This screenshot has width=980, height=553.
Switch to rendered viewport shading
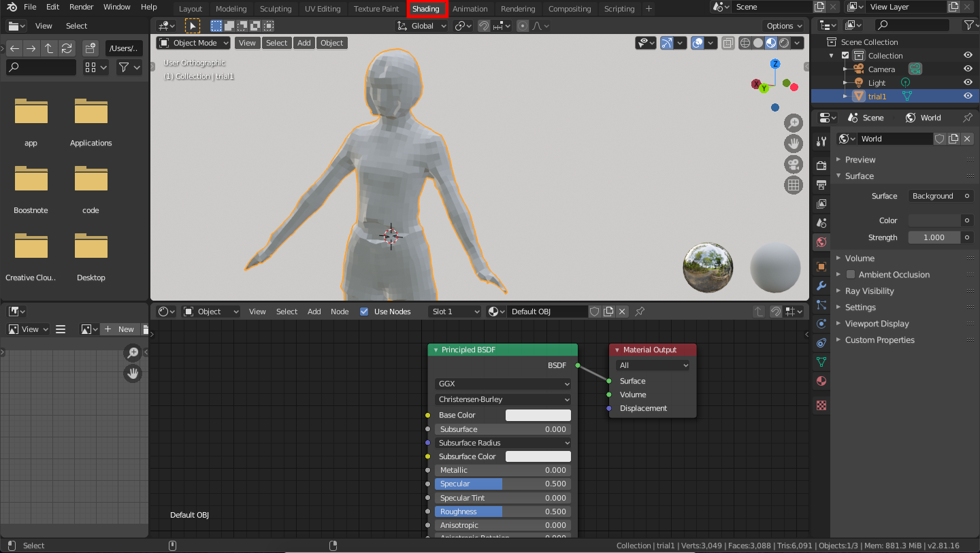click(x=784, y=43)
